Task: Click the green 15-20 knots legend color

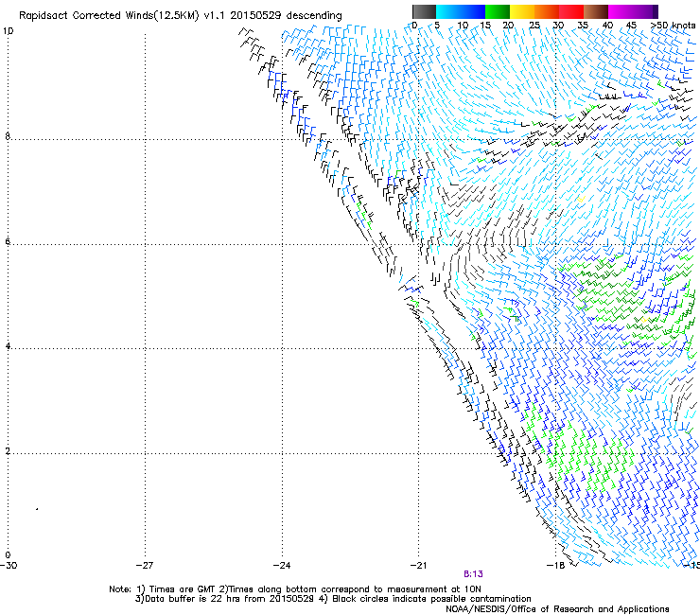Action: (x=498, y=11)
